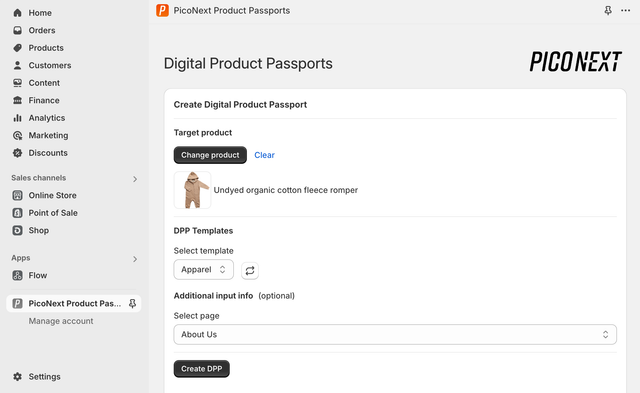Image resolution: width=640 pixels, height=393 pixels.
Task: Click the 'PicoNext Product Passports' header title
Action: coord(232,11)
